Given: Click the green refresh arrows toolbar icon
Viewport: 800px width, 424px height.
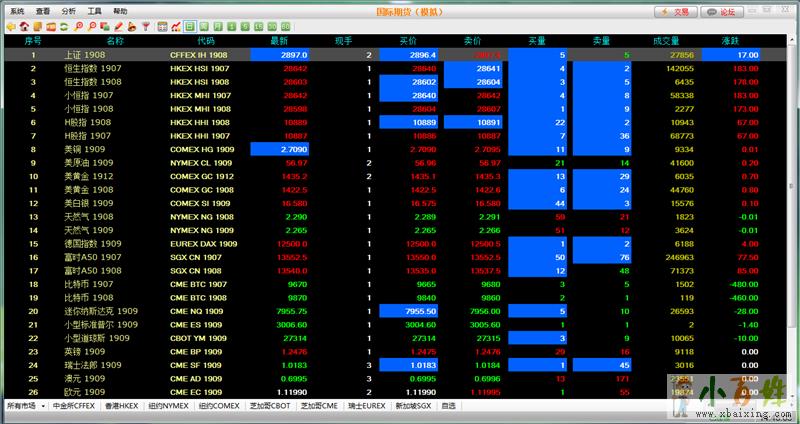Looking at the screenshot, I should point(64,26).
